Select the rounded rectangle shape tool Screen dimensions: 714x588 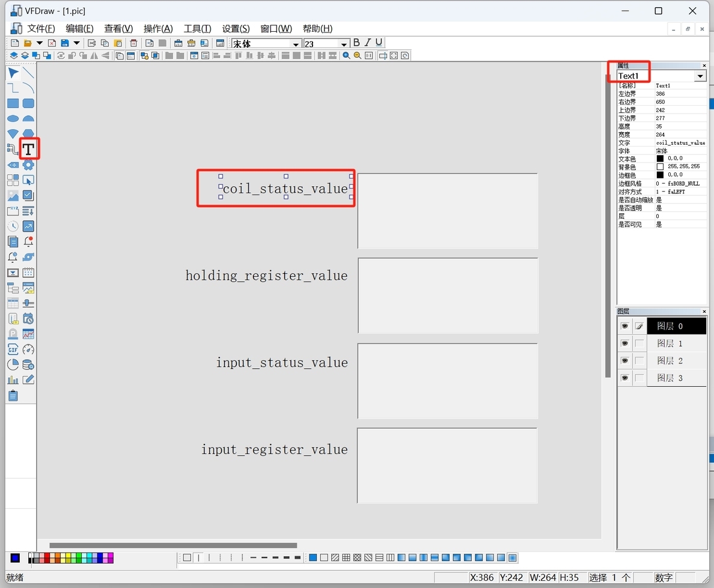28,103
